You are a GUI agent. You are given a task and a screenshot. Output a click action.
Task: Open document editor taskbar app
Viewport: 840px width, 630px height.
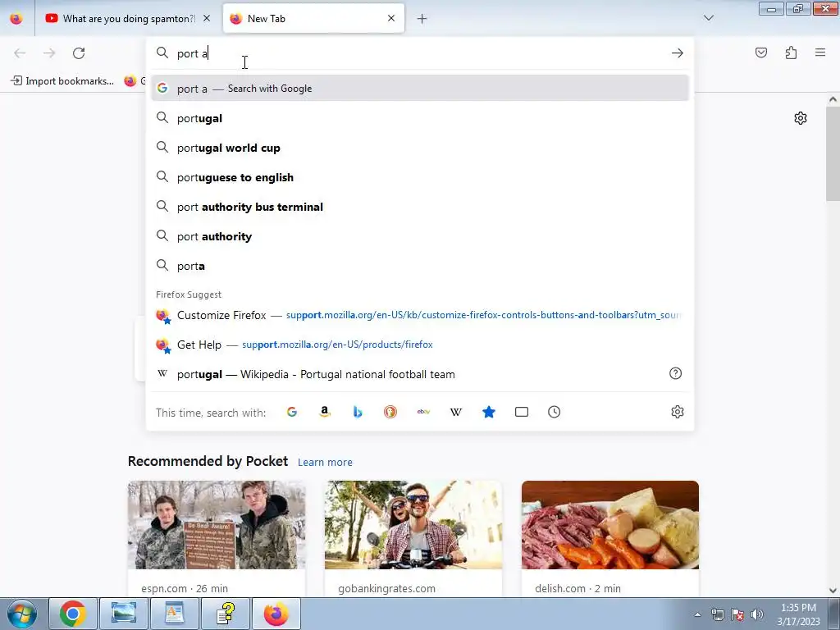click(175, 614)
